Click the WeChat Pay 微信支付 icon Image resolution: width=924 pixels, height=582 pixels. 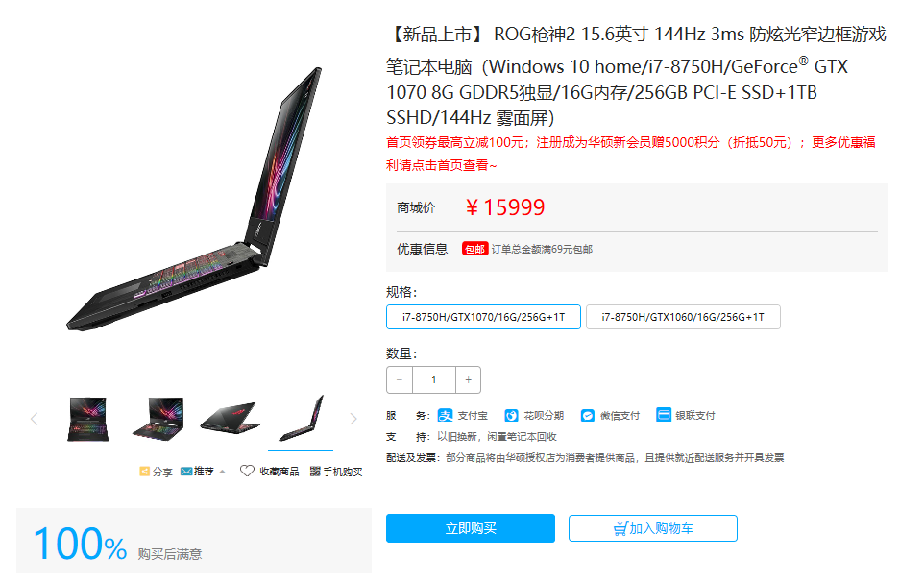click(x=588, y=415)
